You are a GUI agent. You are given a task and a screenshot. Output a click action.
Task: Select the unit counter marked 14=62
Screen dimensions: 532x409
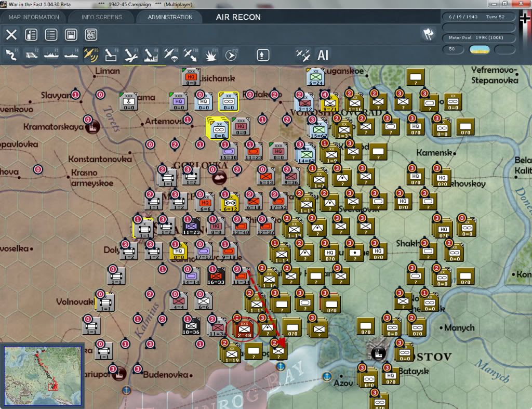306,154
